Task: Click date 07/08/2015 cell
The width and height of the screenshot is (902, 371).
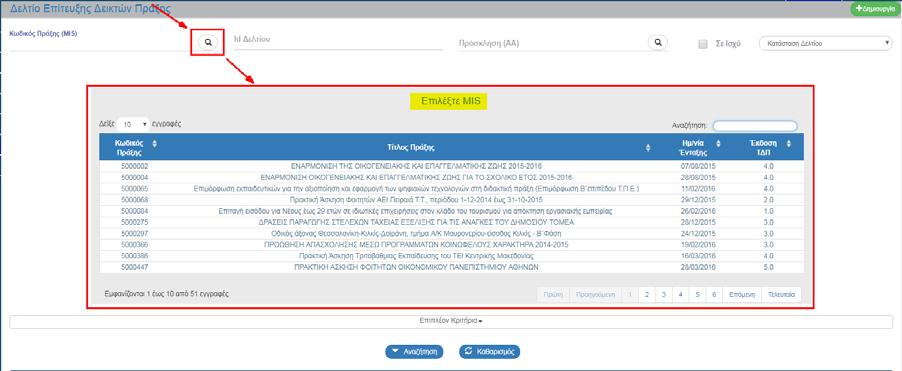Action: [697, 166]
